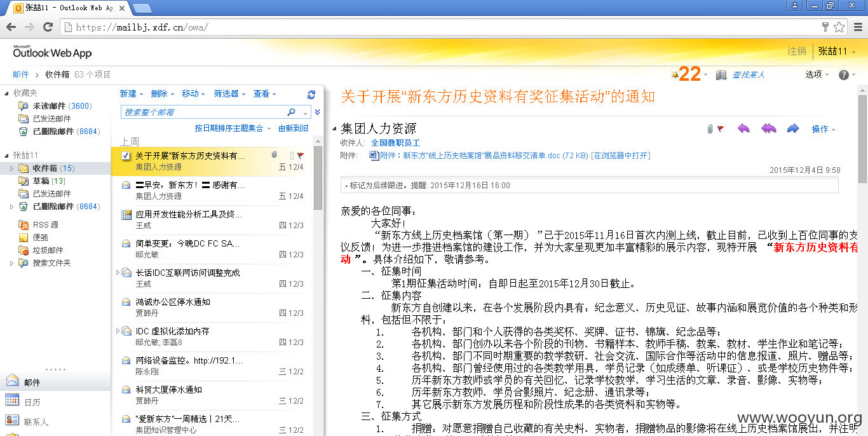Collapse the 张喆11 mailbox tree
The width and height of the screenshot is (868, 436).
click(6, 156)
